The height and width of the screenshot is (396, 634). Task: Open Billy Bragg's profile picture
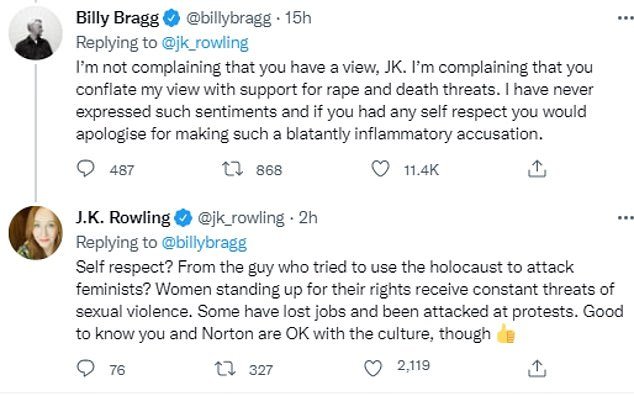[36, 33]
